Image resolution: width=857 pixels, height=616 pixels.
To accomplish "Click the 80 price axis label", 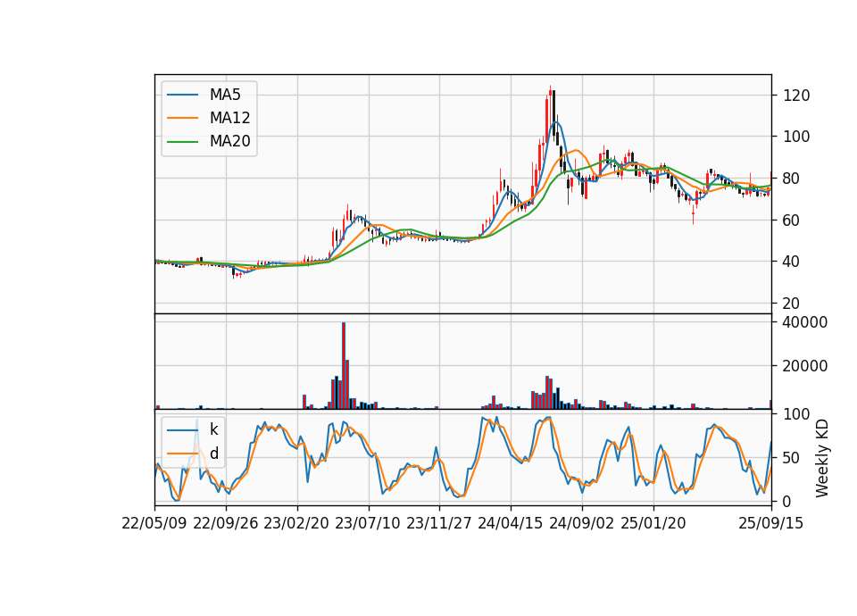I will tap(792, 179).
